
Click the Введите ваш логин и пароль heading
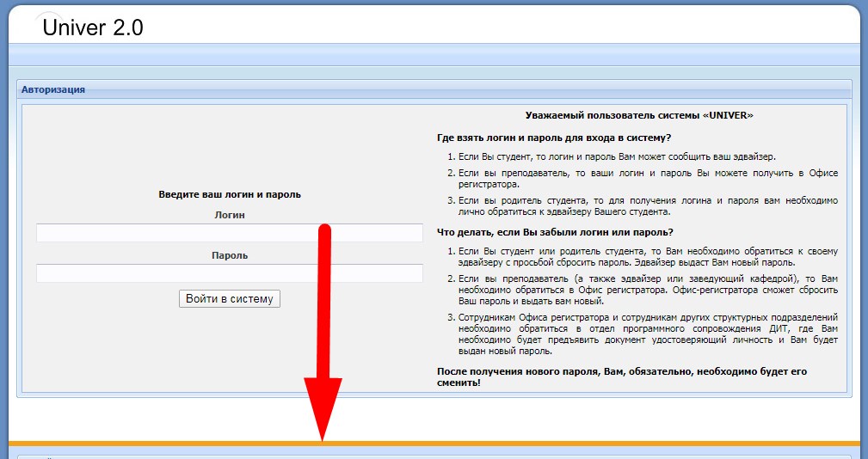230,195
